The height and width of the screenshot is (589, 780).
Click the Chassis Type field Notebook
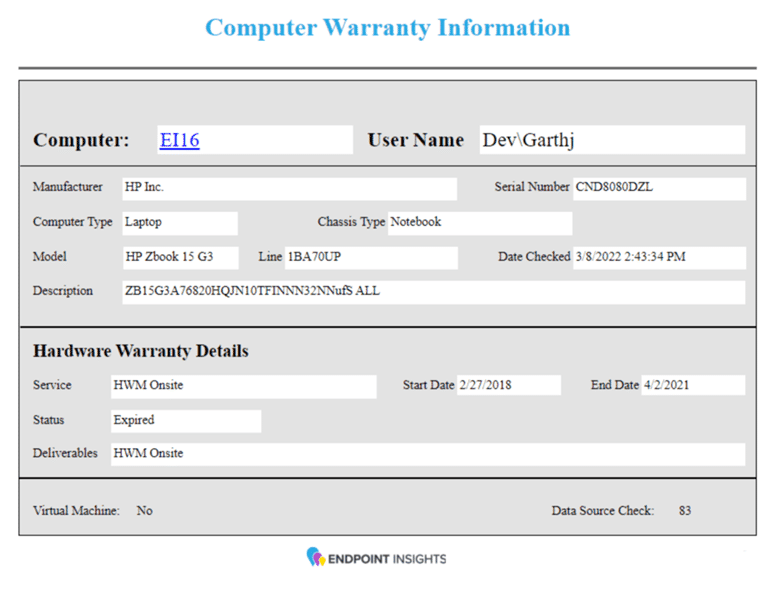[479, 222]
